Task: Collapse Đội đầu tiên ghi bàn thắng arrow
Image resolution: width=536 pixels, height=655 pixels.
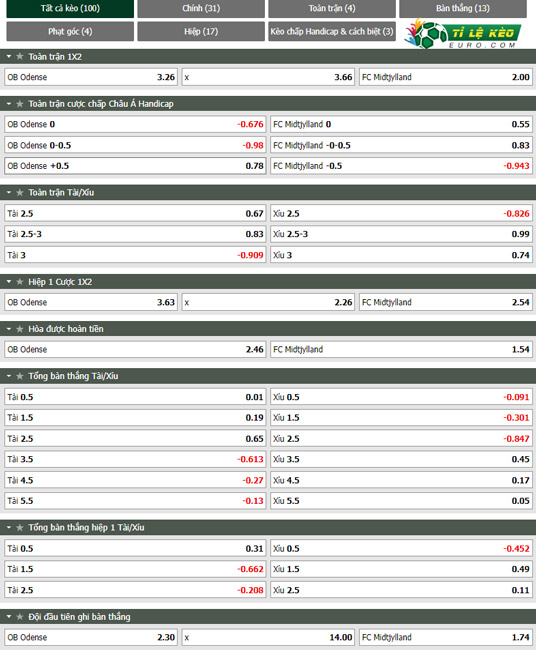Action: point(9,617)
